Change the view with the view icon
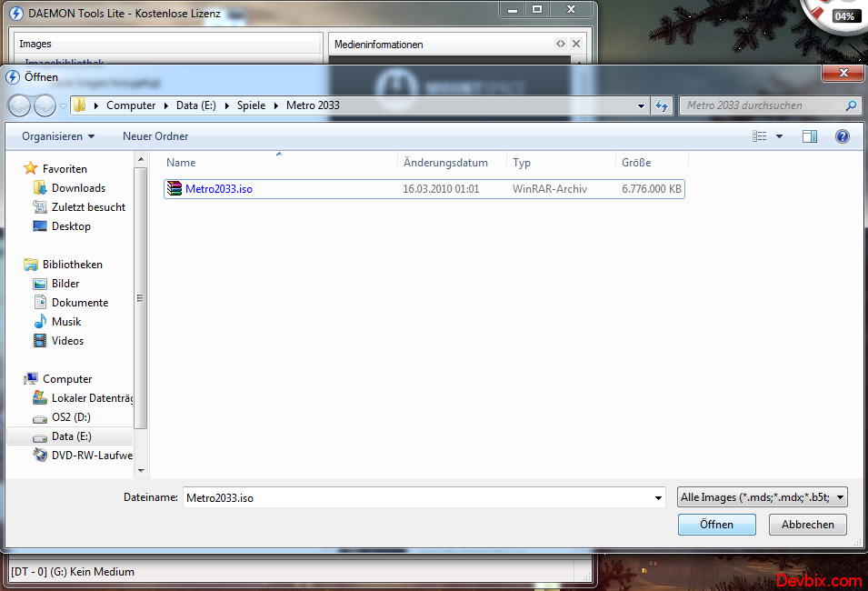The image size is (868, 591). tap(760, 136)
